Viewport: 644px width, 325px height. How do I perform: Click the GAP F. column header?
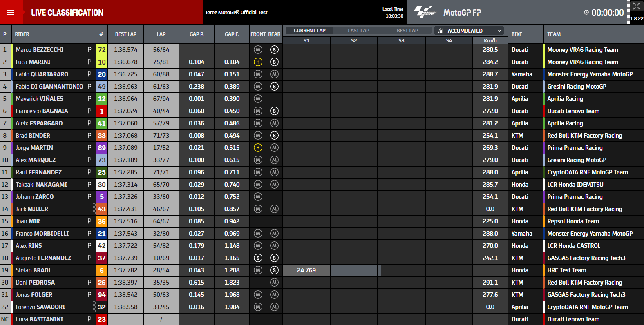coord(232,34)
